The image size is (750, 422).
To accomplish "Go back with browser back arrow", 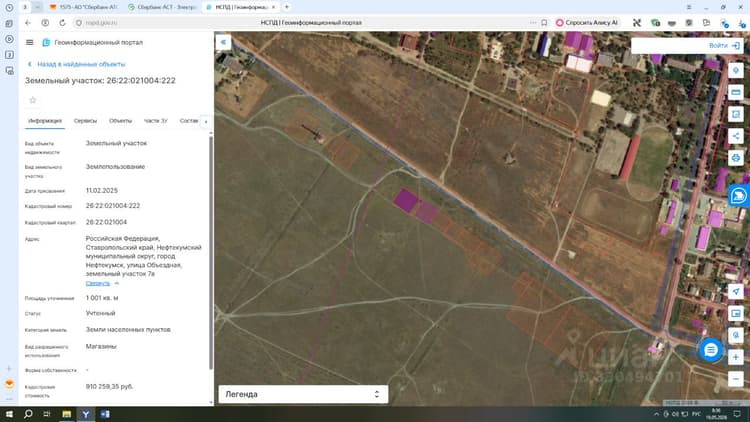I will coord(28,22).
